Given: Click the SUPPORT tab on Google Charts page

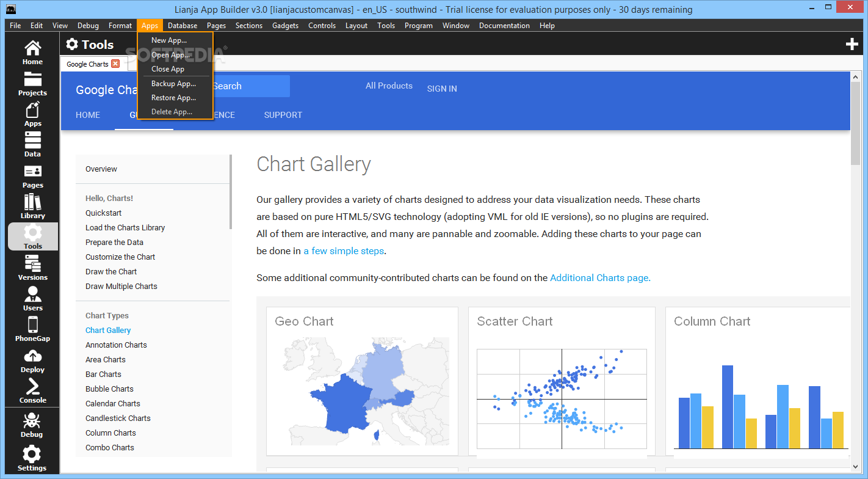Looking at the screenshot, I should point(283,115).
